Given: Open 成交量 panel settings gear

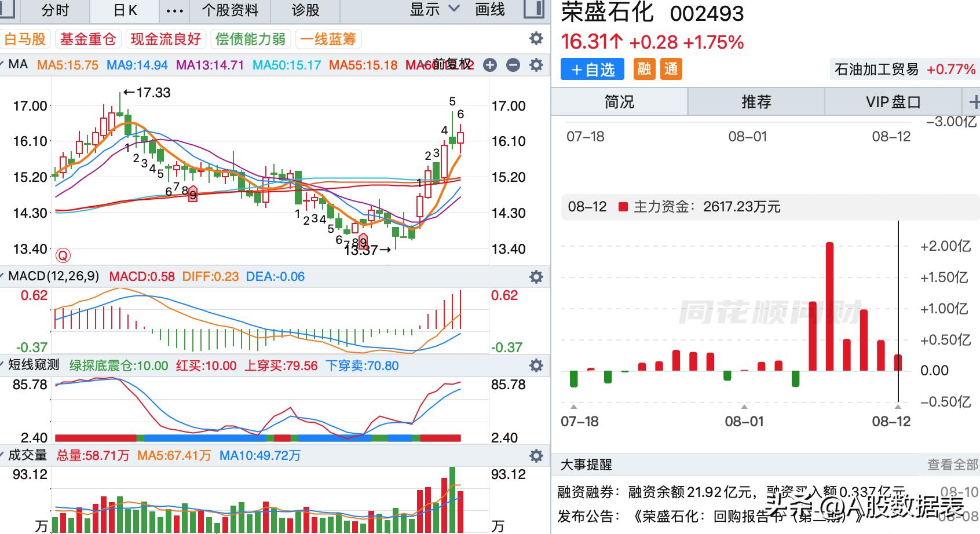Looking at the screenshot, I should pyautogui.click(x=536, y=456).
